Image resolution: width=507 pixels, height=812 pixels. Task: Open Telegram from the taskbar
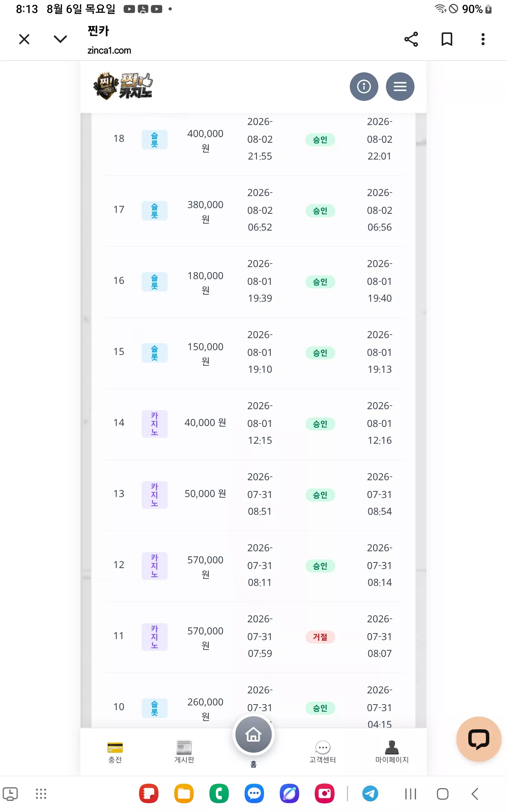pyautogui.click(x=370, y=794)
